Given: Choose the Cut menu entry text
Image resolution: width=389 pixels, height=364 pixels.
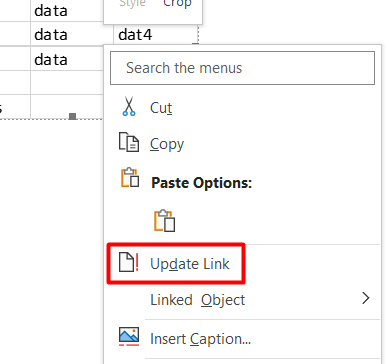Looking at the screenshot, I should click(x=161, y=108).
